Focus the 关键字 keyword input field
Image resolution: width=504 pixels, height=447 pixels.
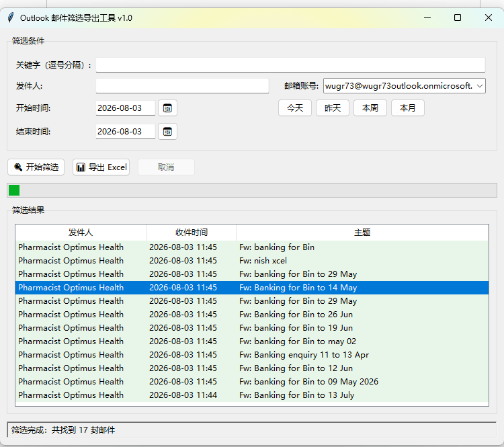(x=290, y=65)
